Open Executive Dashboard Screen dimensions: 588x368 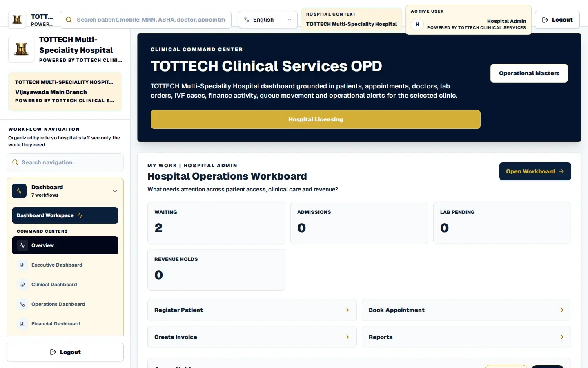click(65, 265)
